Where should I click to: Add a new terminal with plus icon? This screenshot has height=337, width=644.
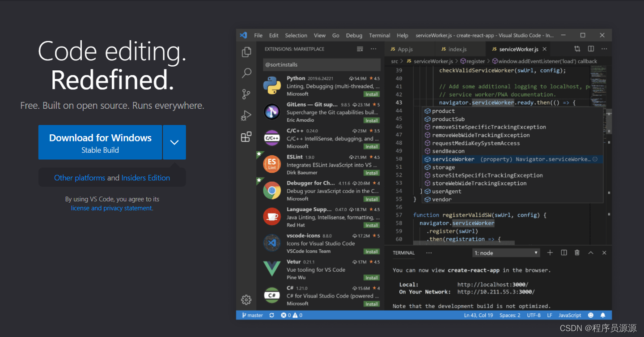[550, 253]
